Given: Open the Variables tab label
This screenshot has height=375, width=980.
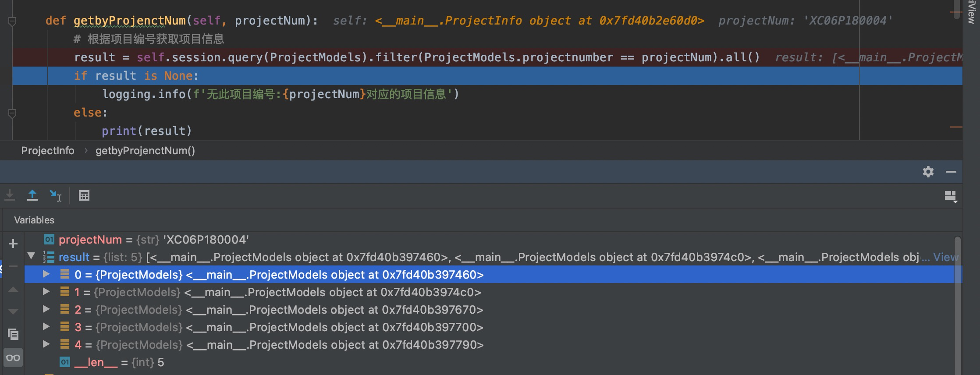Looking at the screenshot, I should (x=34, y=220).
